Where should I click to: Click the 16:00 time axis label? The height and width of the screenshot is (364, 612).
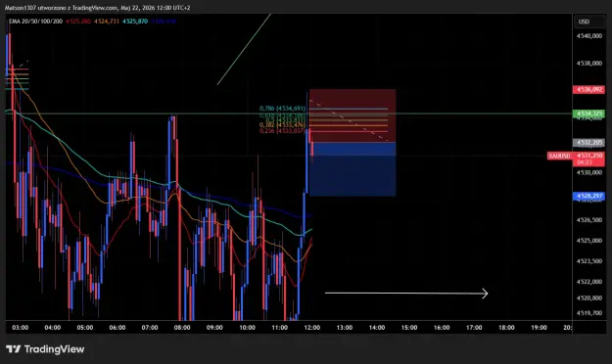coord(442,328)
